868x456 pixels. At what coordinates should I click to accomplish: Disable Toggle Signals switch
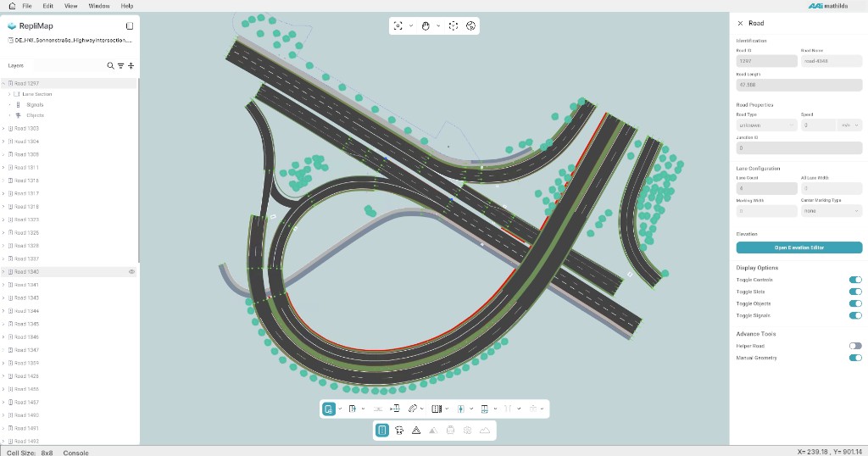(x=855, y=315)
